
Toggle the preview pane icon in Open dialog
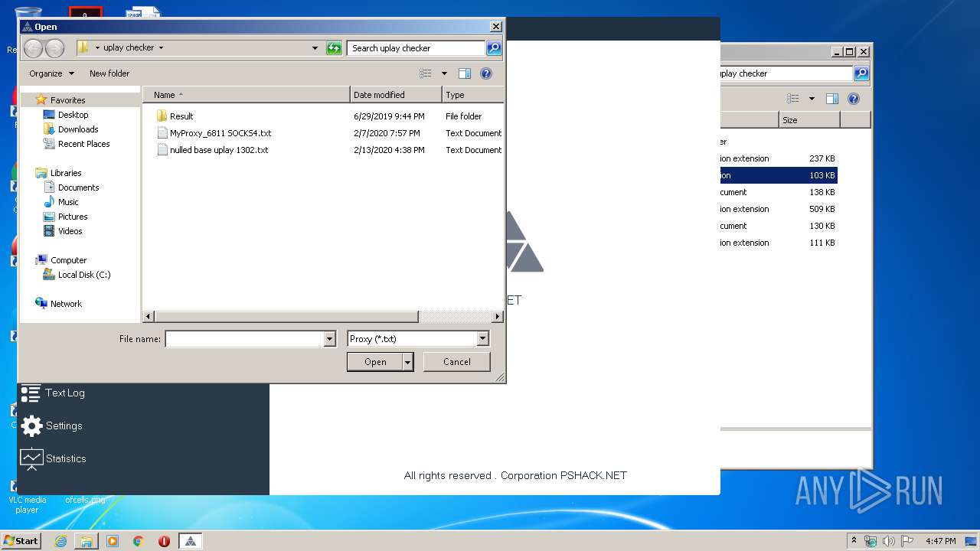[x=464, y=73]
